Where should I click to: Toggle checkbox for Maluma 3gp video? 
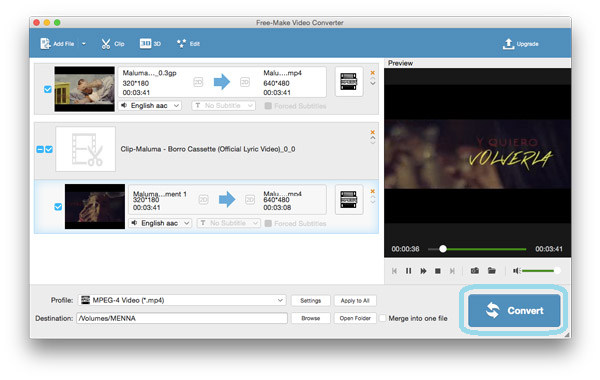pos(47,89)
